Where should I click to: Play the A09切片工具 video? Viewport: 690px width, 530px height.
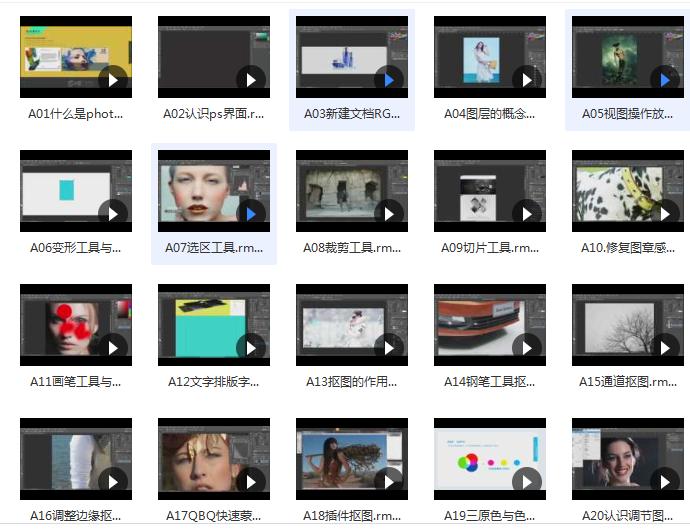point(527,214)
